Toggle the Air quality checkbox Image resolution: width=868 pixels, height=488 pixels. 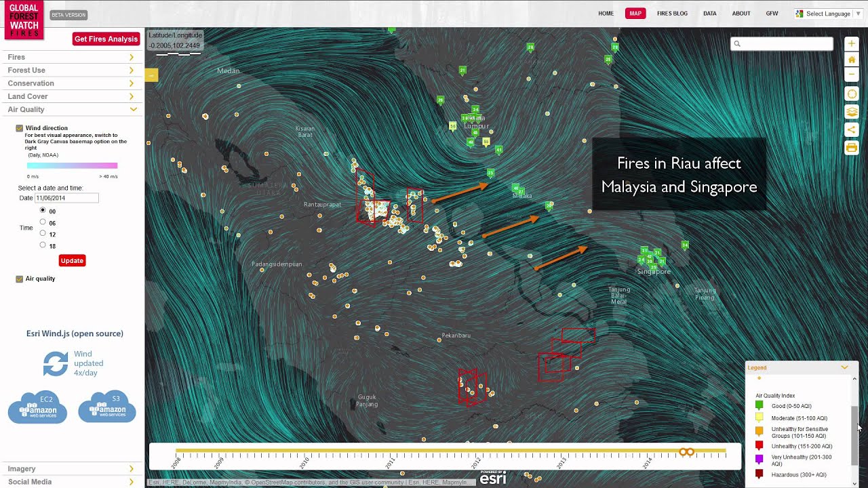click(20, 279)
